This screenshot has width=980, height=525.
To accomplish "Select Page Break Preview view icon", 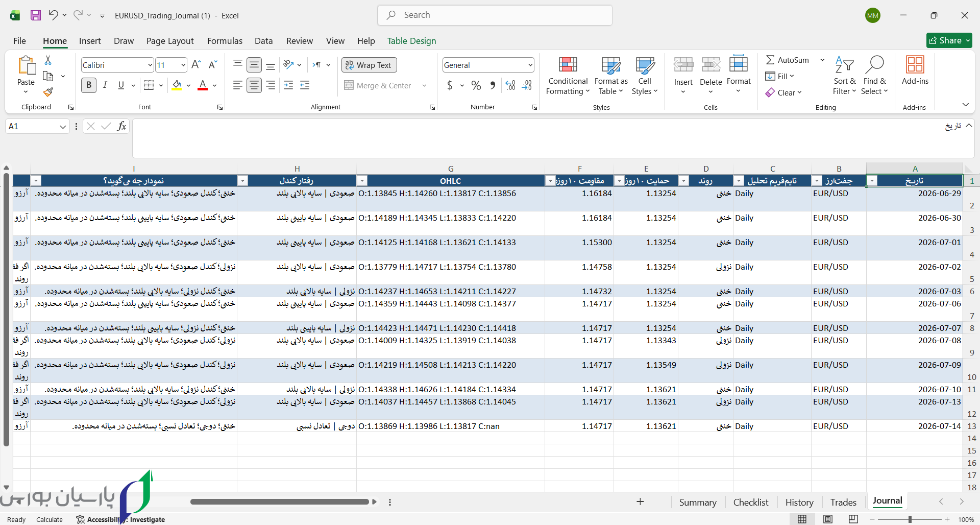I will 853,519.
